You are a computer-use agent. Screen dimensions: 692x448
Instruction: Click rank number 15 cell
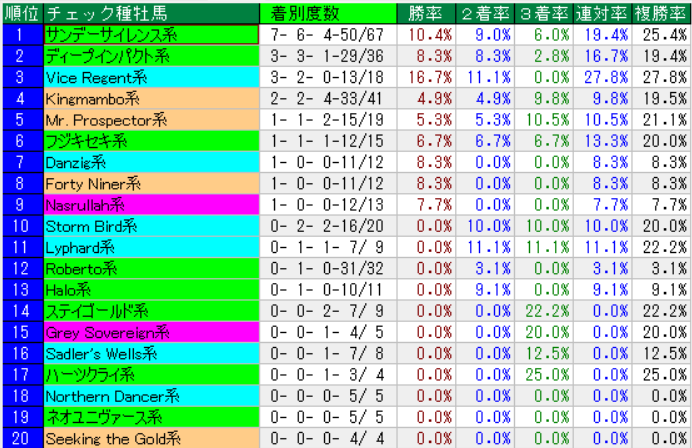pos(23,332)
